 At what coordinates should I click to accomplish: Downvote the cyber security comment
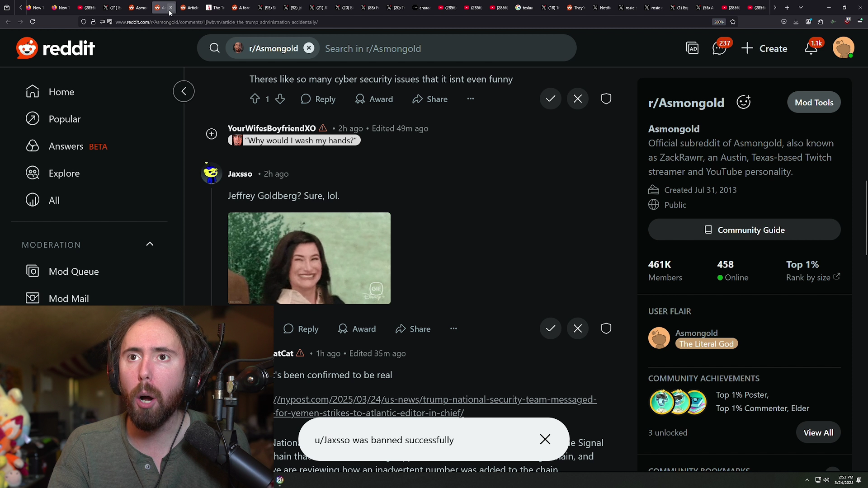[x=280, y=99]
